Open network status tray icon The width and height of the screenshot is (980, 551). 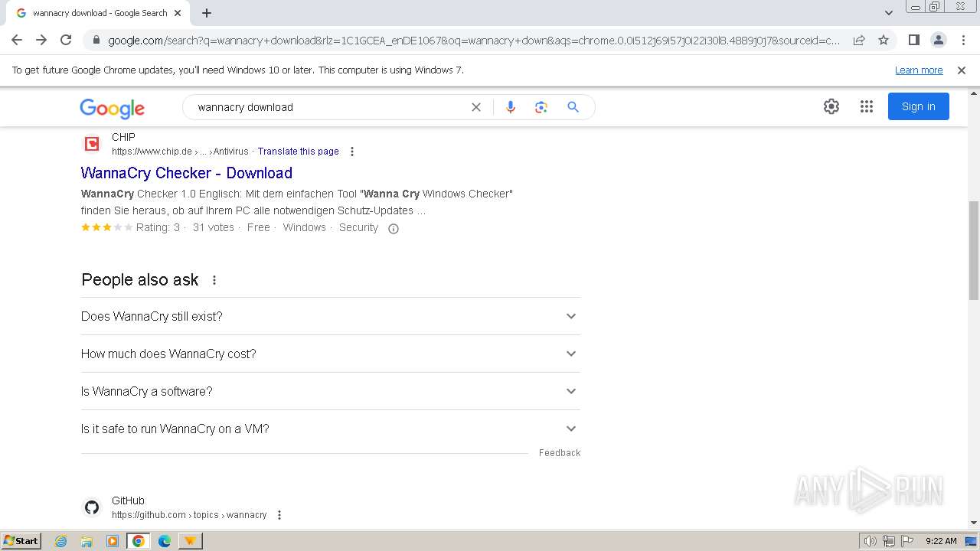(889, 541)
